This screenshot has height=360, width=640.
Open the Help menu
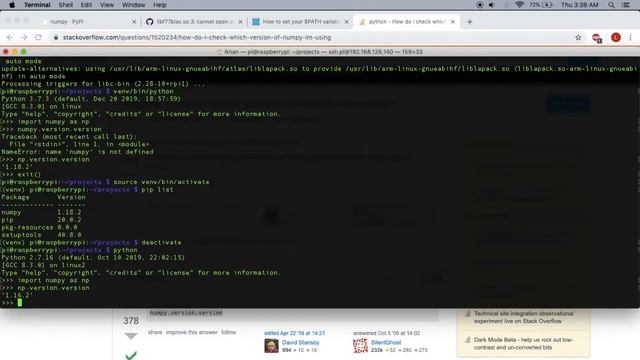click(160, 5)
